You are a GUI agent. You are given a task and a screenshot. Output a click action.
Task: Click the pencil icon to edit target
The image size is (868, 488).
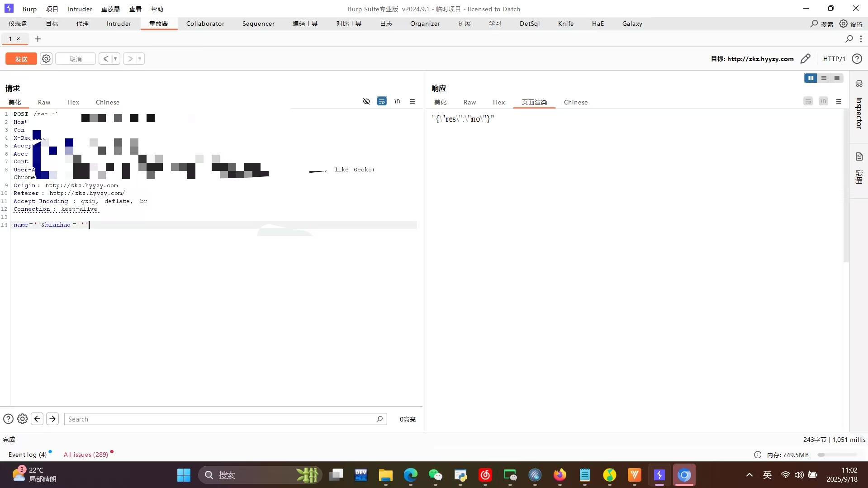tap(805, 59)
